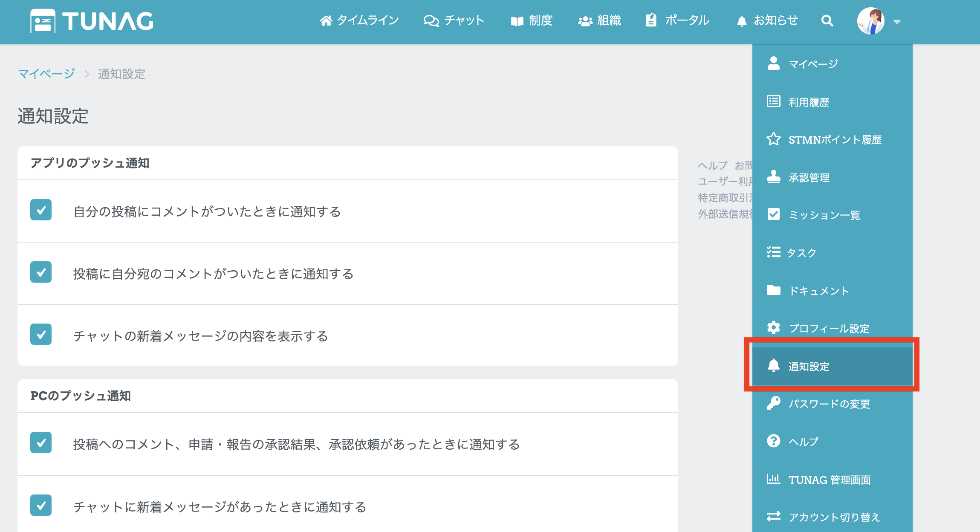Select ミッション一覧 menu entry
The width and height of the screenshot is (980, 532).
click(832, 215)
